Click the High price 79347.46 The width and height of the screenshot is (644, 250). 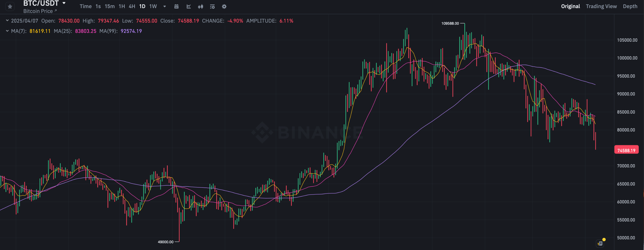click(108, 21)
